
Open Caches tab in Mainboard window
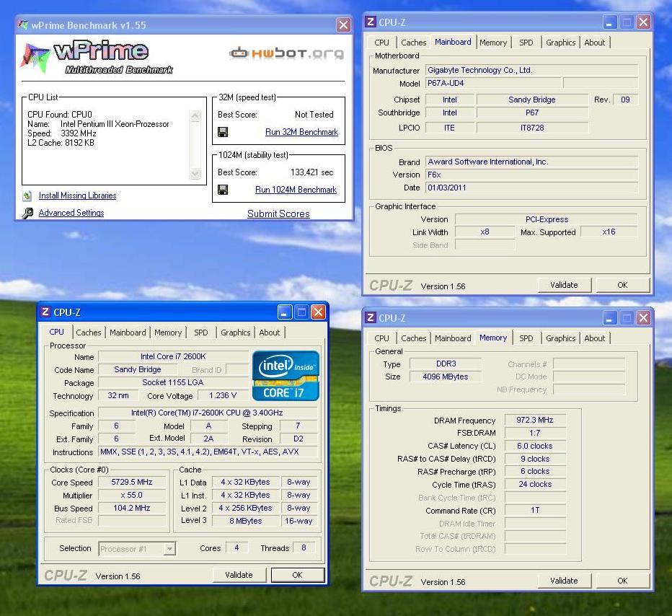tap(414, 43)
